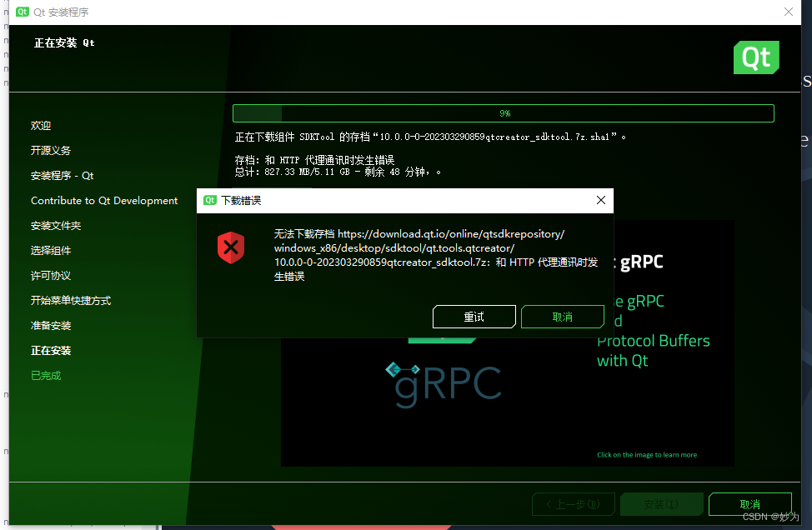Select the 选择组件 step
The height and width of the screenshot is (530, 812).
[x=51, y=251]
